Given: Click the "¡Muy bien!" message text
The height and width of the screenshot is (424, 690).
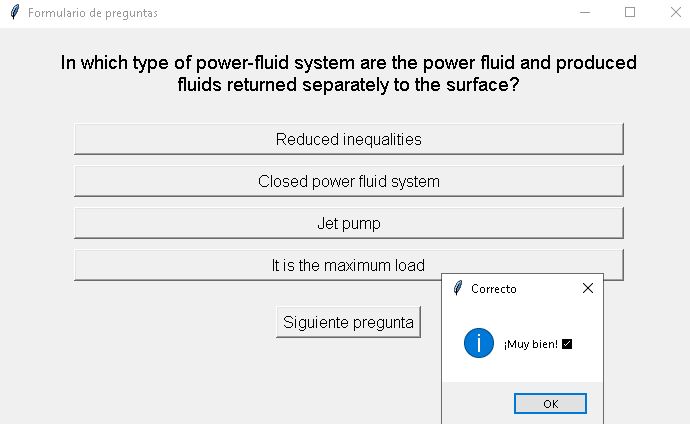Looking at the screenshot, I should pos(531,345).
